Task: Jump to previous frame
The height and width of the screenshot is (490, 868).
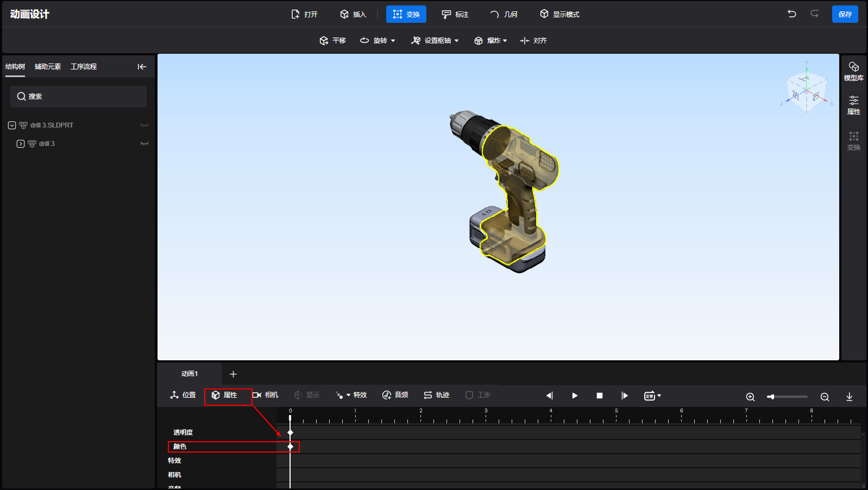Action: (549, 396)
